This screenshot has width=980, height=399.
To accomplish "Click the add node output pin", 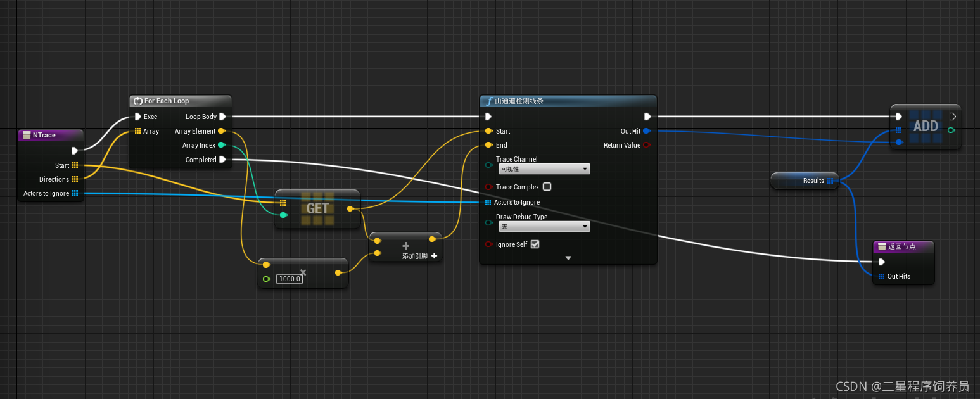I will [432, 239].
